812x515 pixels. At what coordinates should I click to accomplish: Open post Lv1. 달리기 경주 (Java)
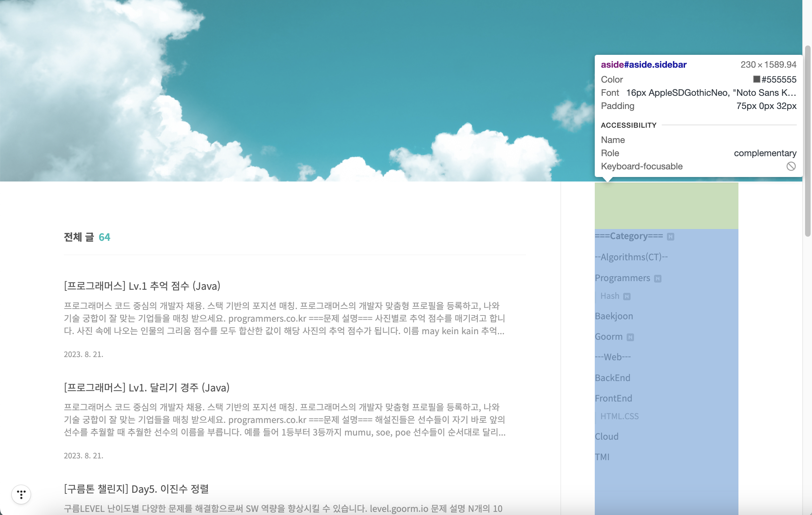point(146,387)
